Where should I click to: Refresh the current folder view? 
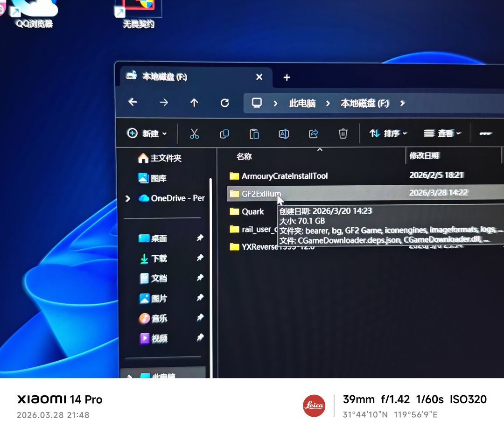pyautogui.click(x=224, y=103)
